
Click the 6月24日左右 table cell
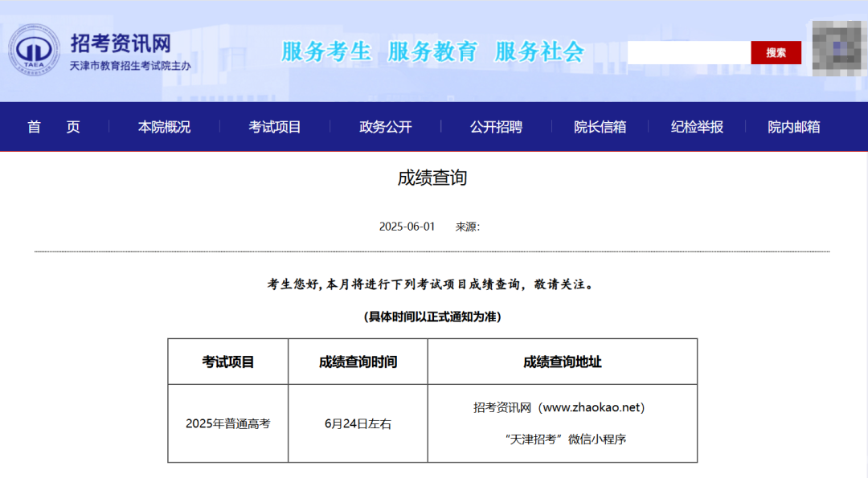[358, 424]
